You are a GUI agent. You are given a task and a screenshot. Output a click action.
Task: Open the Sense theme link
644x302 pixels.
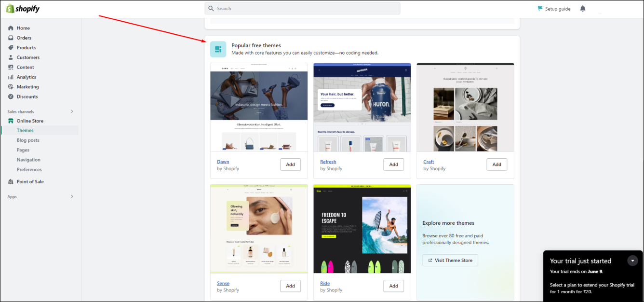(223, 283)
